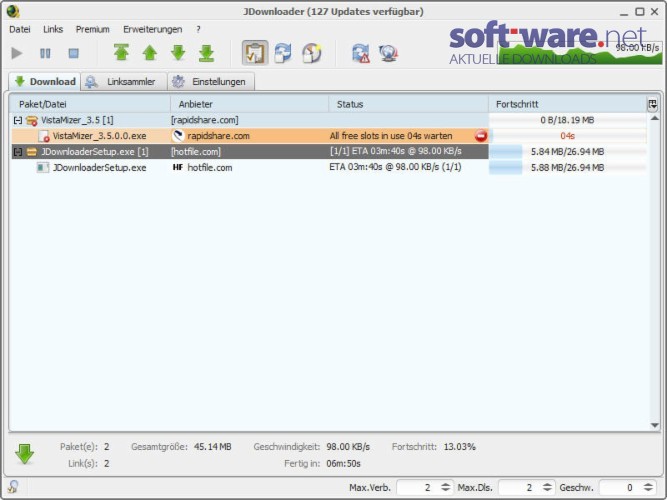Click "[rapidshare.com]" package provider cell
This screenshot has height=500, width=667.
[205, 120]
